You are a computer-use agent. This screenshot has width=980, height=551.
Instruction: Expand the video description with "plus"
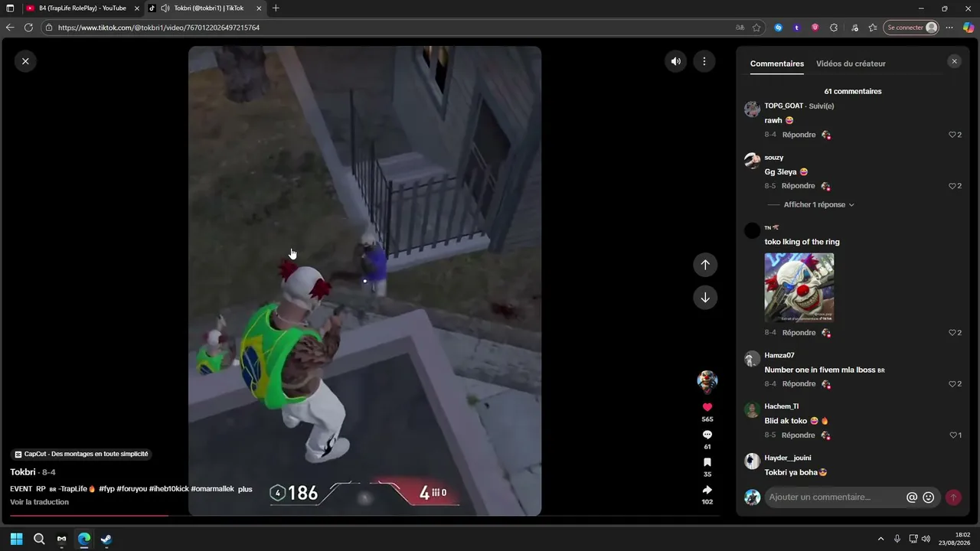[x=245, y=489]
